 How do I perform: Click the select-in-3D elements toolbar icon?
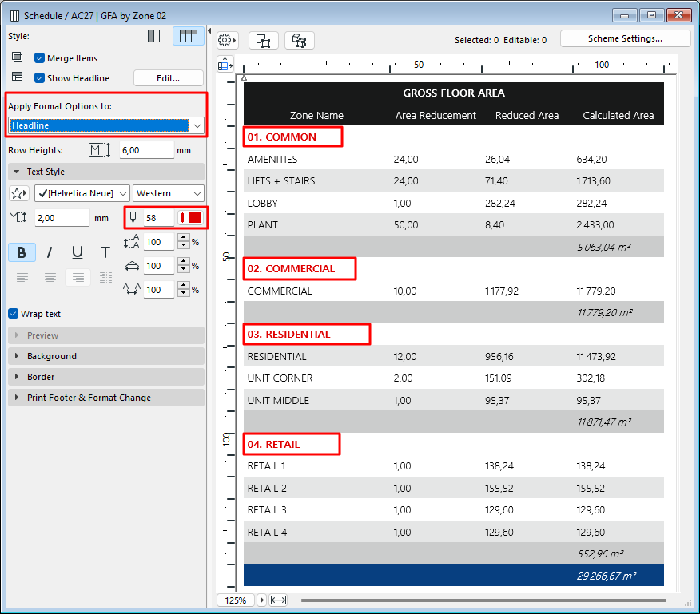(x=300, y=40)
